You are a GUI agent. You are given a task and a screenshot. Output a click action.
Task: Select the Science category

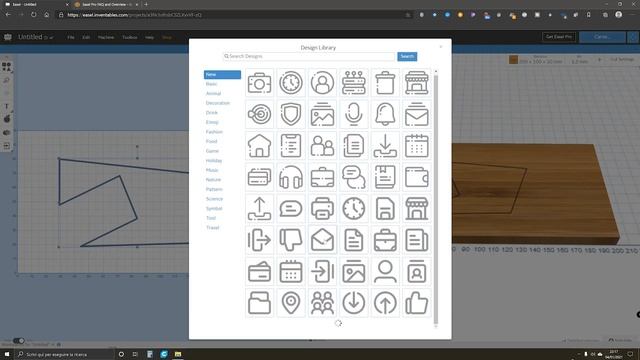click(x=215, y=199)
